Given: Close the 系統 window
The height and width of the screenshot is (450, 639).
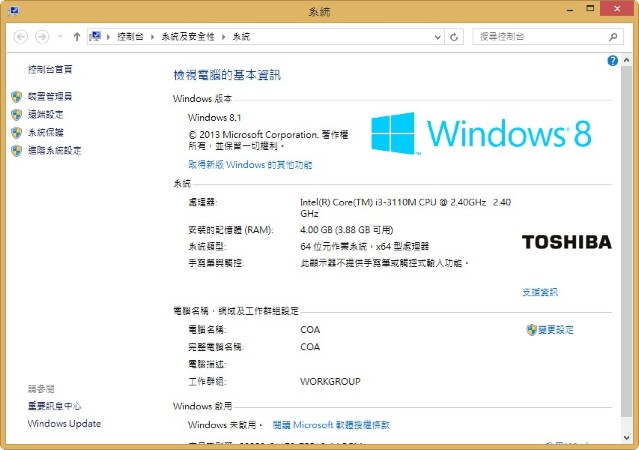Looking at the screenshot, I should point(617,9).
